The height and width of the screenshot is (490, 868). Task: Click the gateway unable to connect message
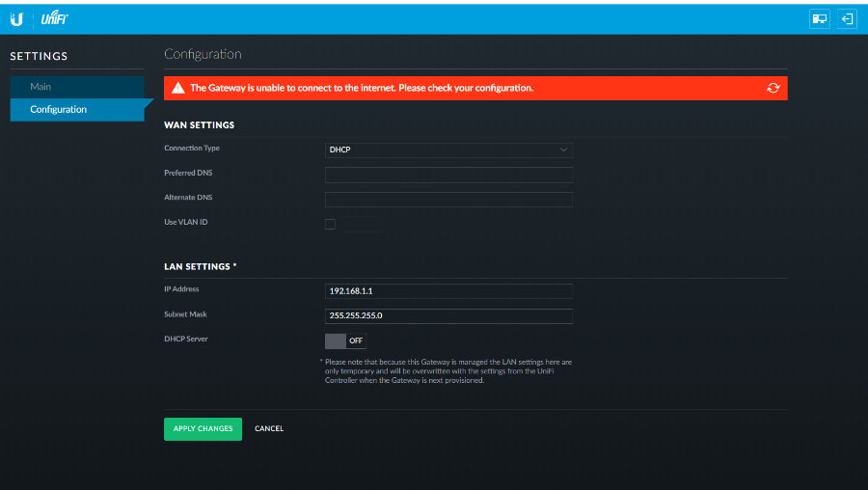tap(362, 88)
